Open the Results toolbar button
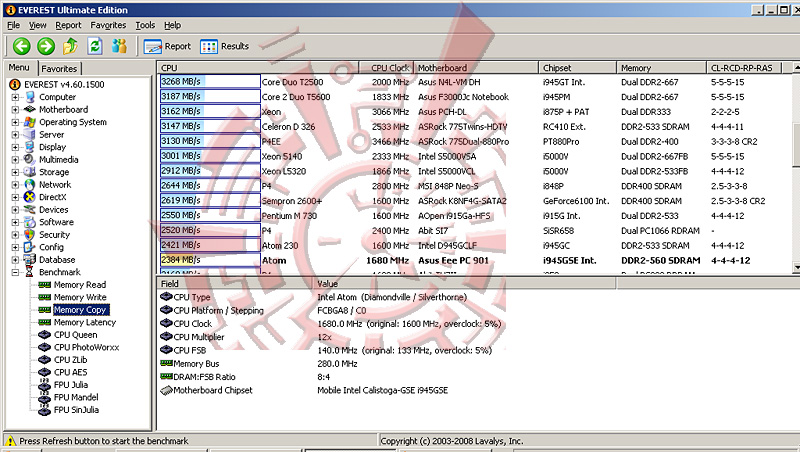 coord(224,46)
